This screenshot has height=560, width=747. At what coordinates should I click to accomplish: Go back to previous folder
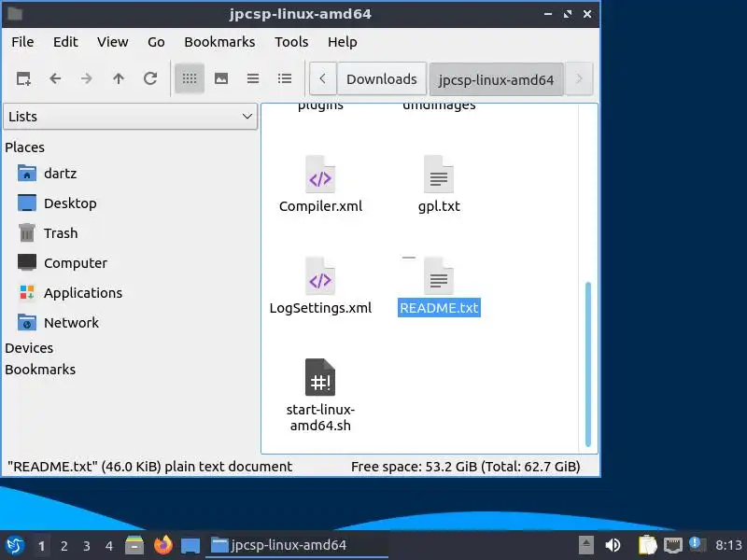point(55,78)
